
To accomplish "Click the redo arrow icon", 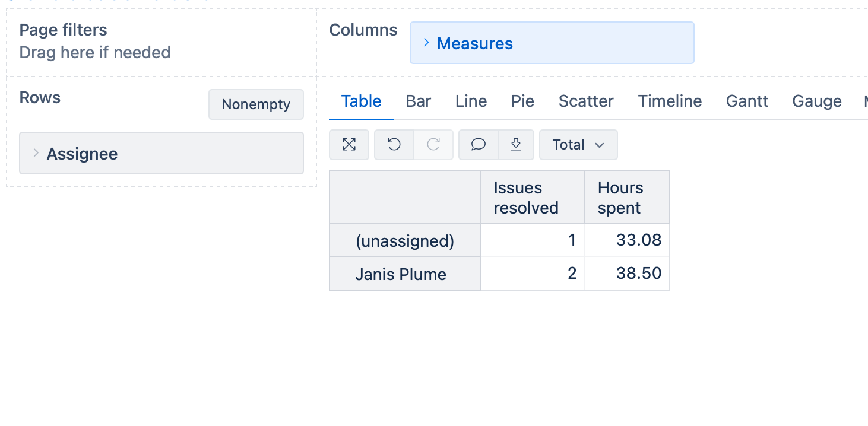I will pos(433,145).
